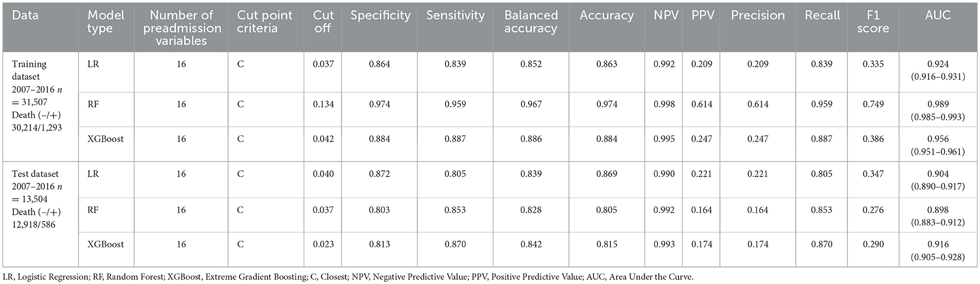
Task: Click the Cut point criteria header
Action: (264, 22)
